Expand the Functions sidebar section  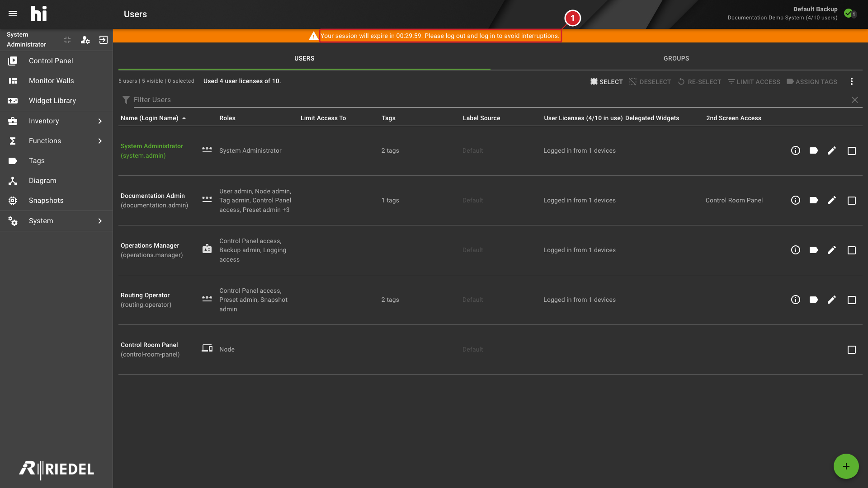(56, 141)
